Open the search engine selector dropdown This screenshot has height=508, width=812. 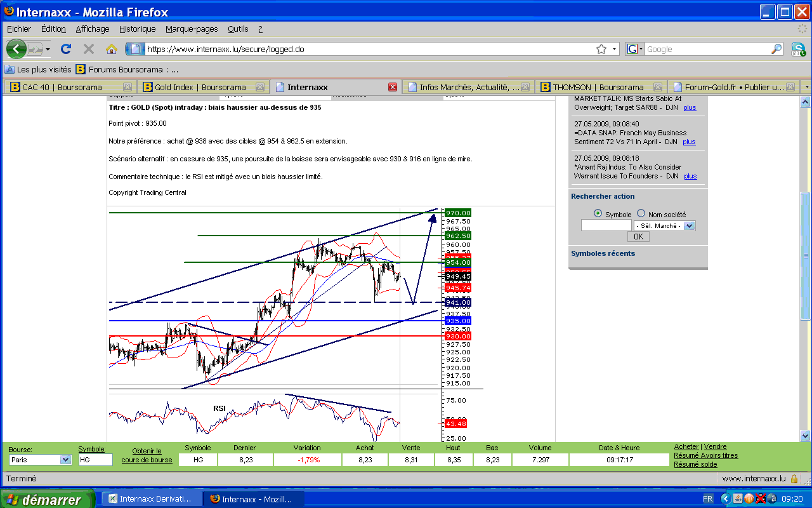tap(634, 49)
